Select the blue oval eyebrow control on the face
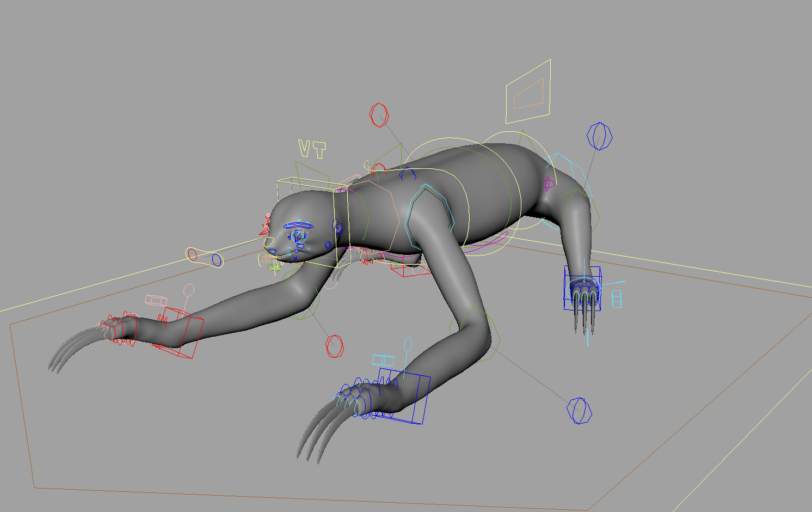The image size is (812, 512). (299, 225)
